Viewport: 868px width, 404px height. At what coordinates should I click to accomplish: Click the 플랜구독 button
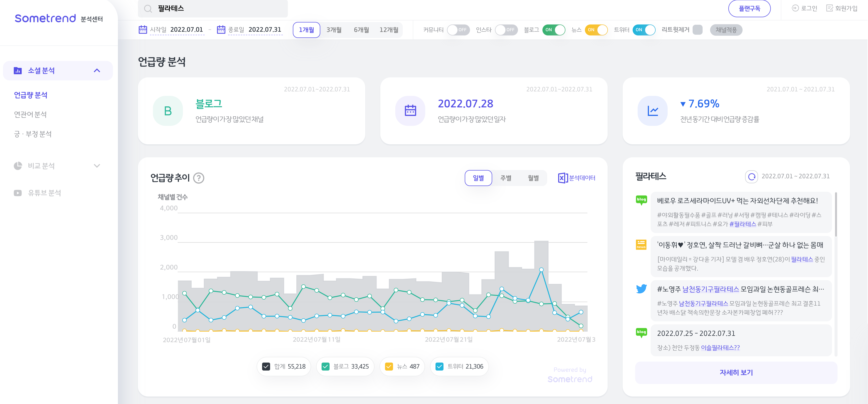pos(749,9)
